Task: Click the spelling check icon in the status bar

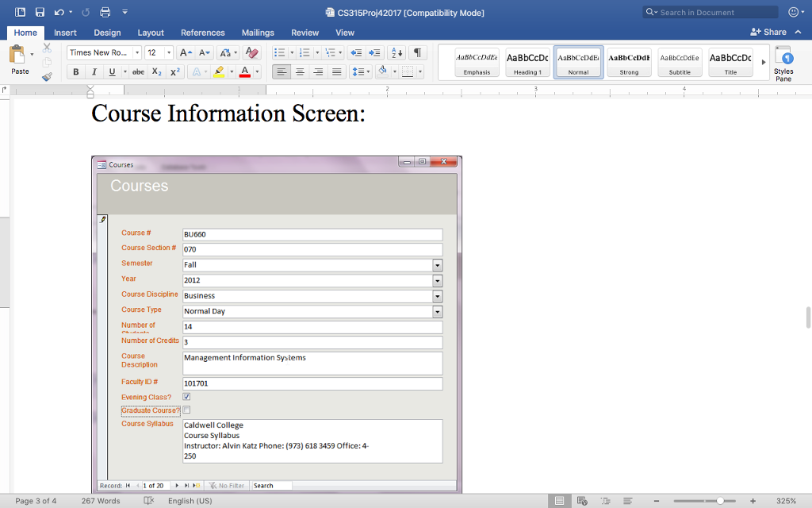Action: coord(146,502)
